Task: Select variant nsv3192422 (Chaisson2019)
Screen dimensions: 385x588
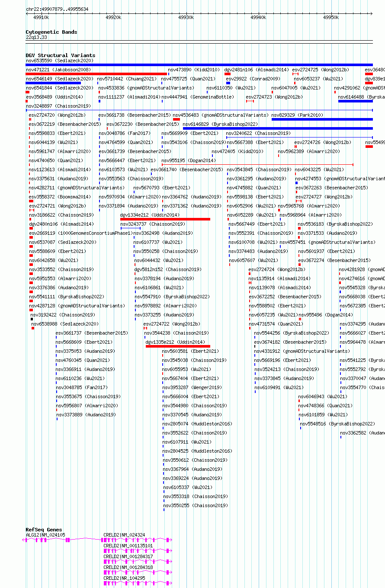Action: [x=63, y=315]
